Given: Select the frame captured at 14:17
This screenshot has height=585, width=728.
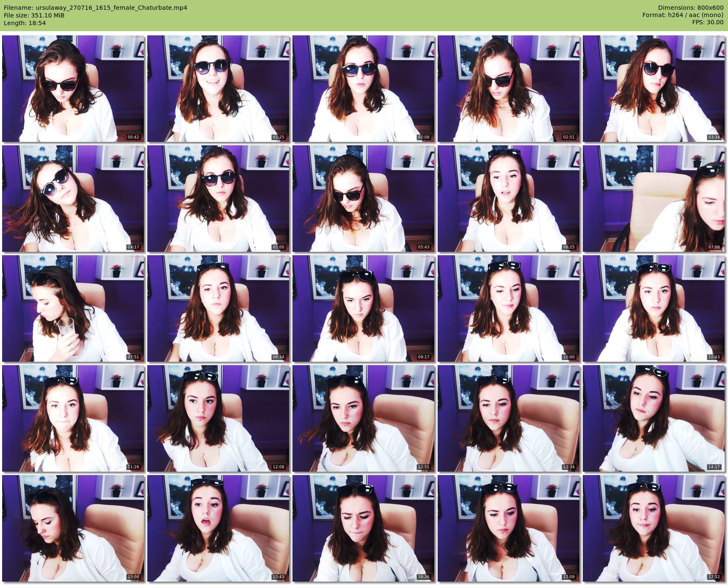Looking at the screenshot, I should point(654,418).
